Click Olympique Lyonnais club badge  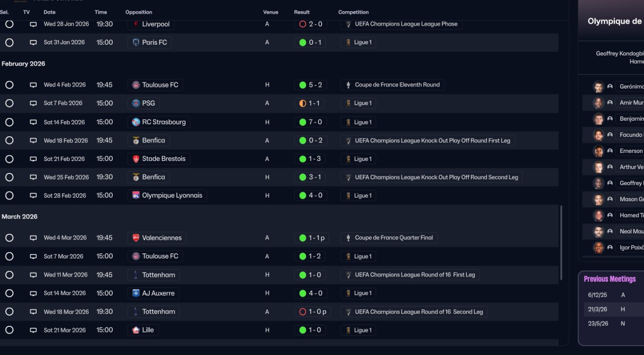click(136, 196)
